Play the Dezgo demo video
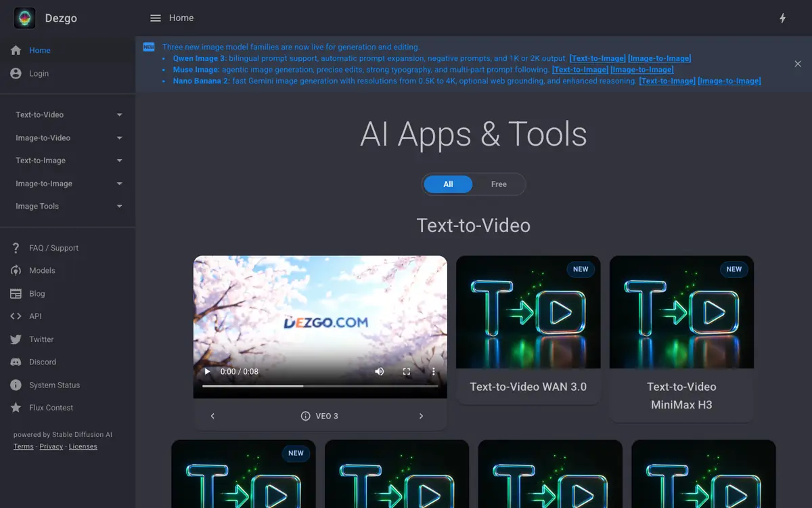The image size is (812, 508). 207,371
